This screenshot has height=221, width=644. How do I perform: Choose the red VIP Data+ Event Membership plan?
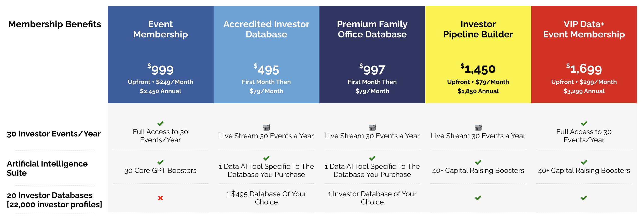584,29
